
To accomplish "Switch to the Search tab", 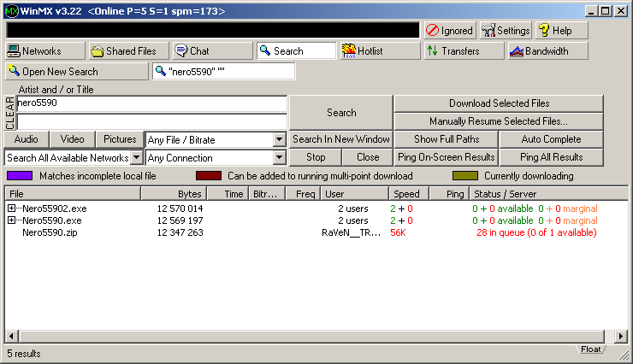I will (296, 51).
